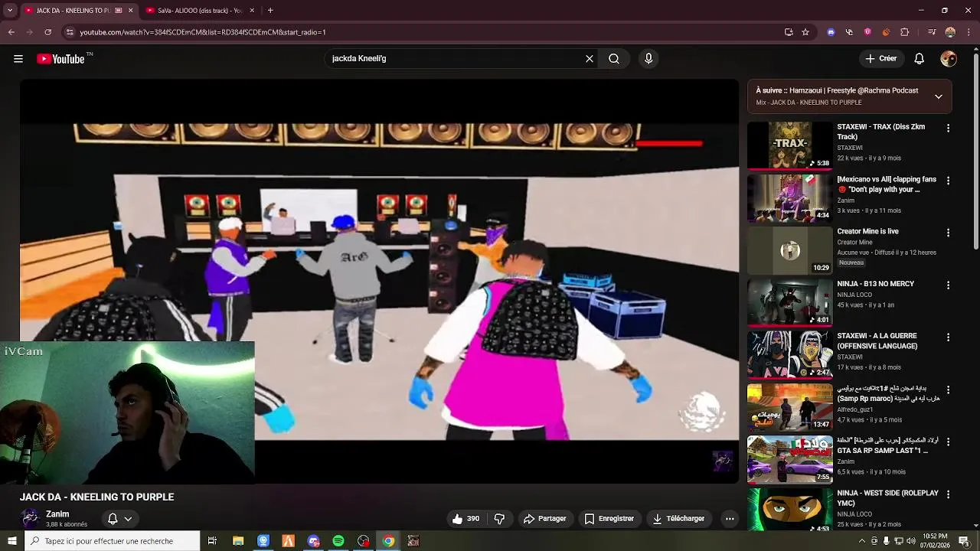
Task: Click Windows taskbar search box
Action: 112,541
